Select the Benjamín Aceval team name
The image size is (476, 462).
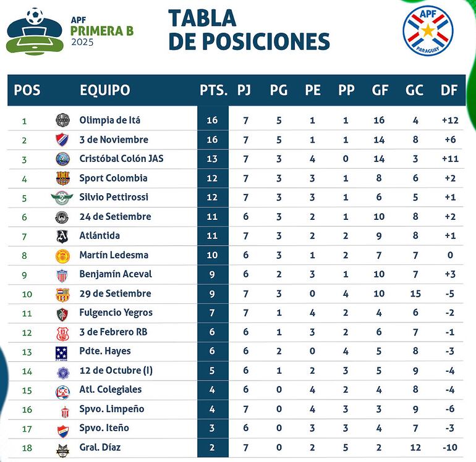point(115,274)
